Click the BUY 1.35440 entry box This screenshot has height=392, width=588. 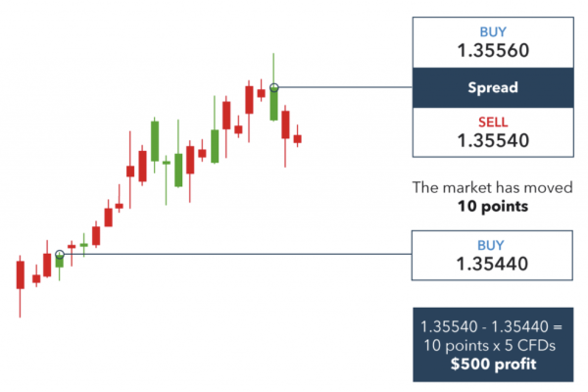(x=492, y=256)
